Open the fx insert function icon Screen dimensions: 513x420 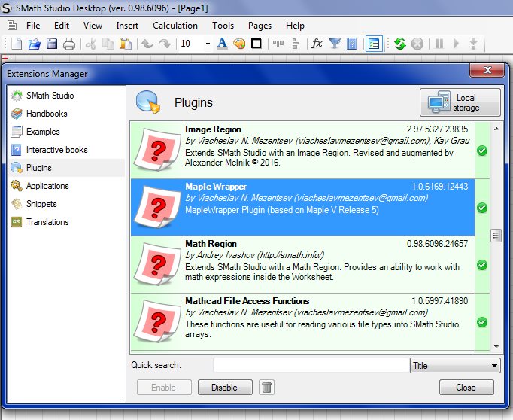point(317,44)
